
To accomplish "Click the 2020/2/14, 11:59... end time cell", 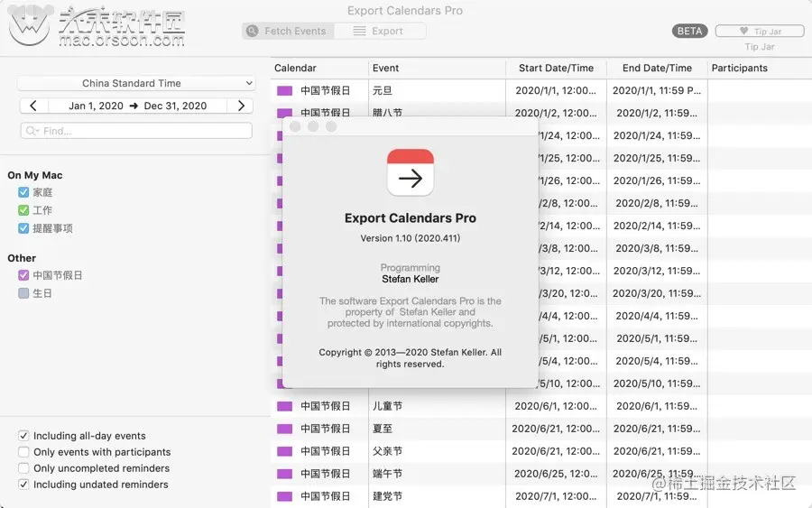I will point(657,226).
